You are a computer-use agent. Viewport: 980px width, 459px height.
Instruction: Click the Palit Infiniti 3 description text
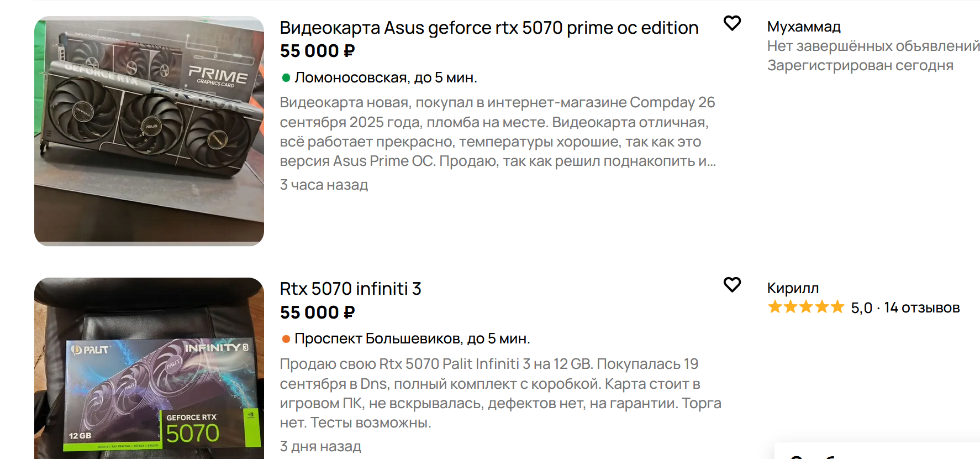[500, 393]
